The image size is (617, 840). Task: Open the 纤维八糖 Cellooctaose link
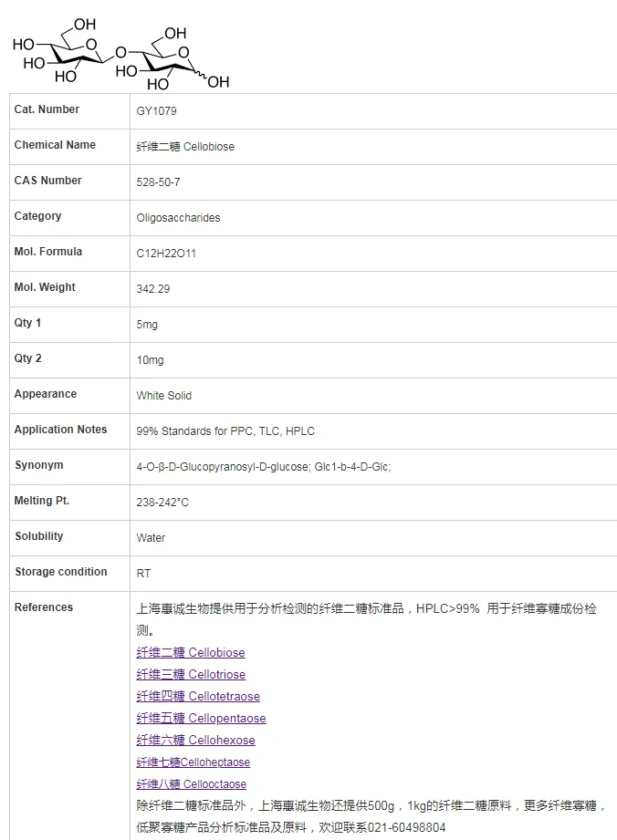click(192, 784)
